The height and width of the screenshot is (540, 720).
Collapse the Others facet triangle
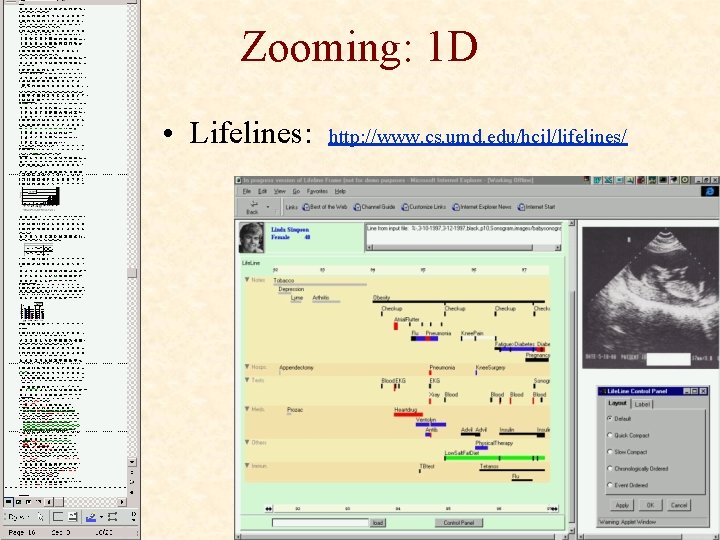coord(247,442)
